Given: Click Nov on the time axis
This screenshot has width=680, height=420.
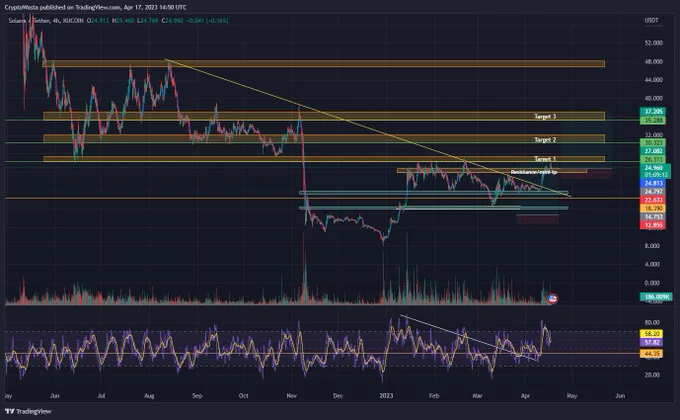Looking at the screenshot, I should pyautogui.click(x=291, y=396).
